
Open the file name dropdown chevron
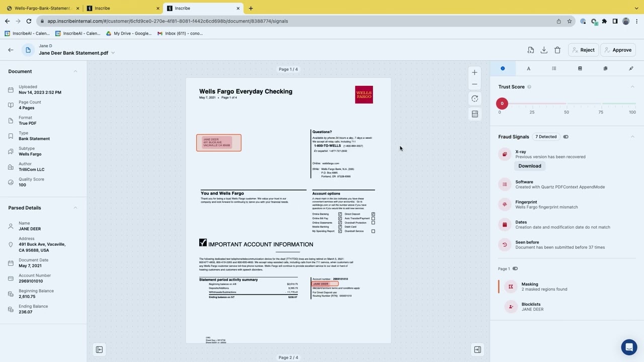pyautogui.click(x=113, y=53)
